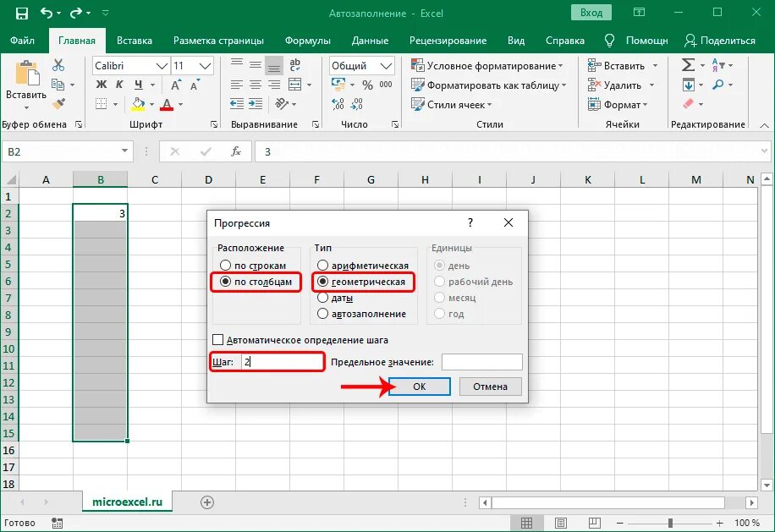
Task: Click the Wrap Text icon
Action: point(294,65)
